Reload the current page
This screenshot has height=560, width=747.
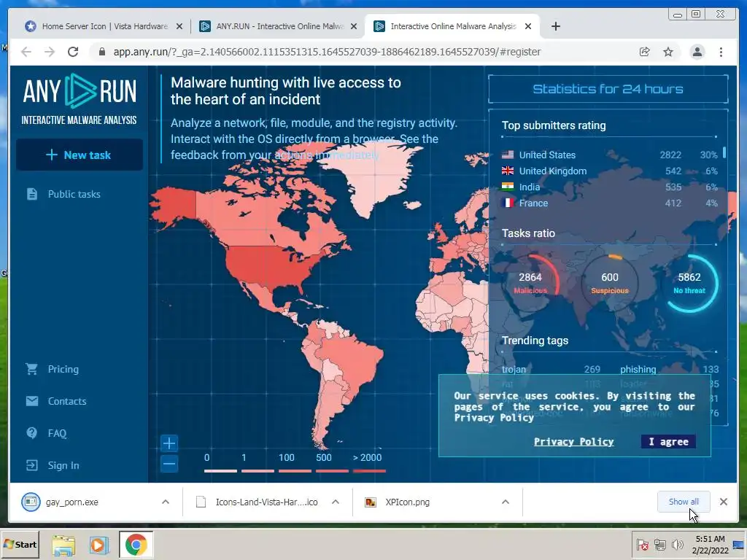point(73,52)
